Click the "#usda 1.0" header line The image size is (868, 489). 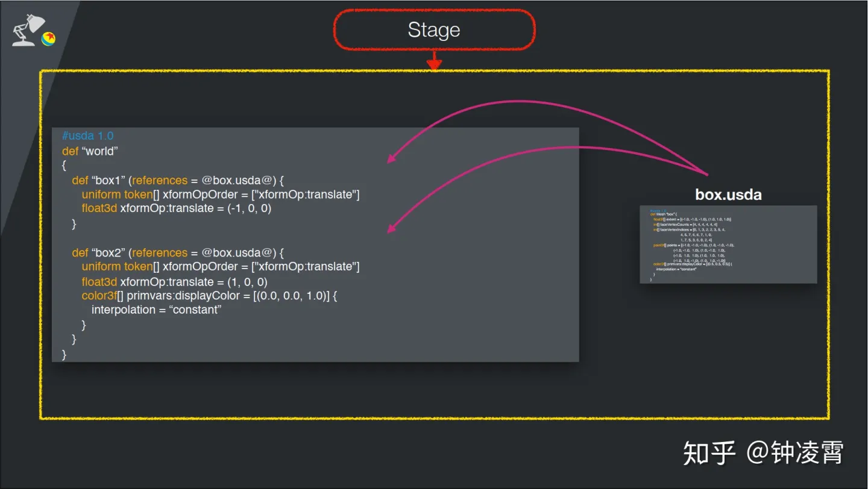click(87, 135)
